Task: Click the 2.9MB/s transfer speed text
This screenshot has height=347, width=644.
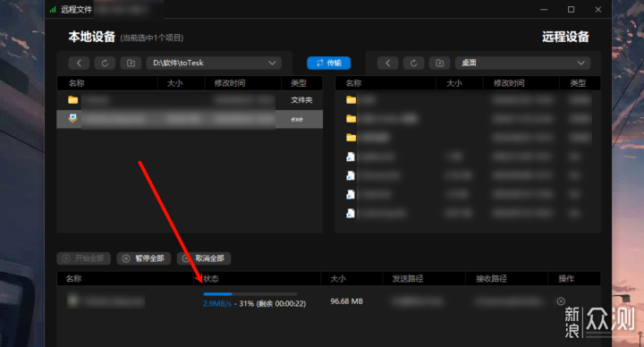Action: [x=217, y=304]
